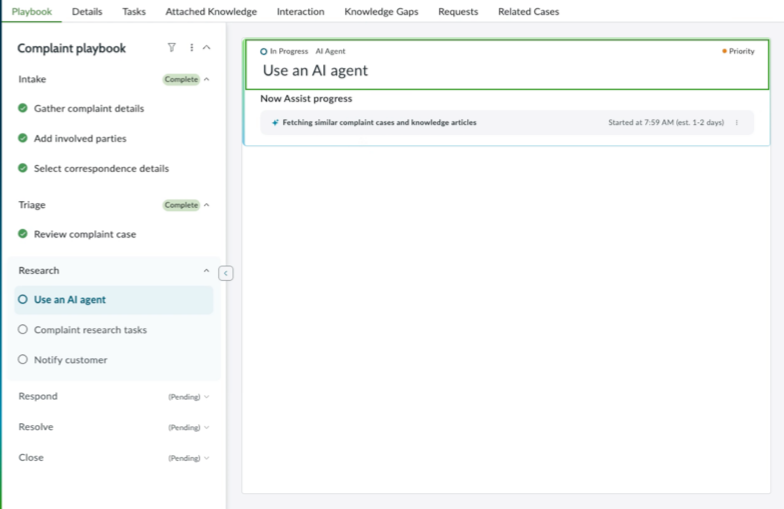Click the sparkle icon beside Fetching similar complaint cases
Screen dimensions: 784x509
tap(275, 122)
